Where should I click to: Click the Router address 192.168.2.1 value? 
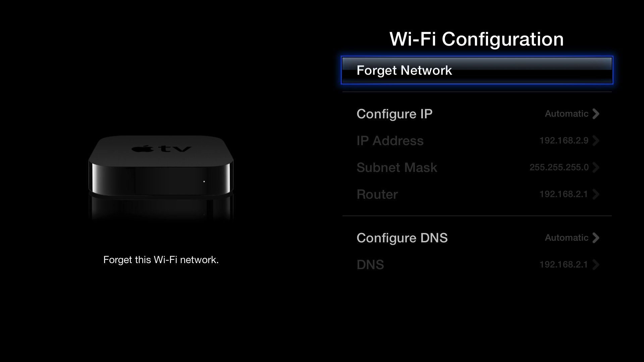tap(564, 194)
